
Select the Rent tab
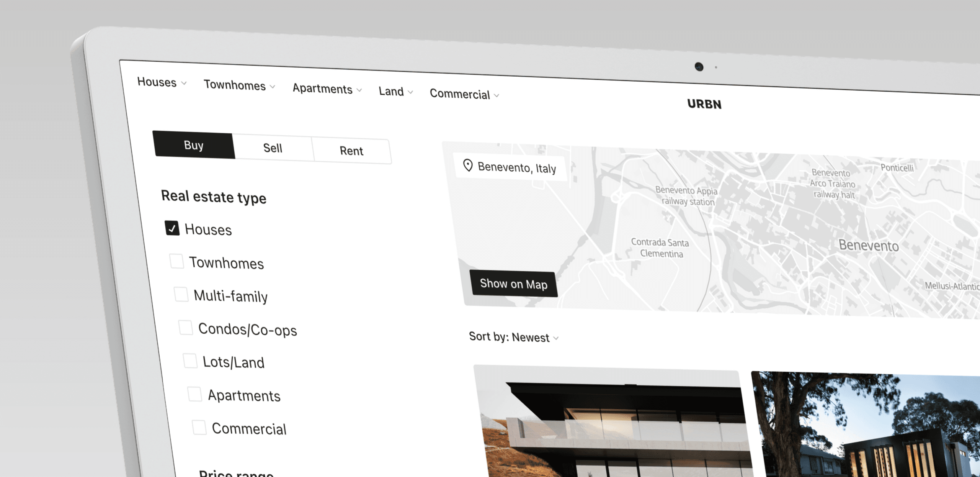pyautogui.click(x=351, y=151)
